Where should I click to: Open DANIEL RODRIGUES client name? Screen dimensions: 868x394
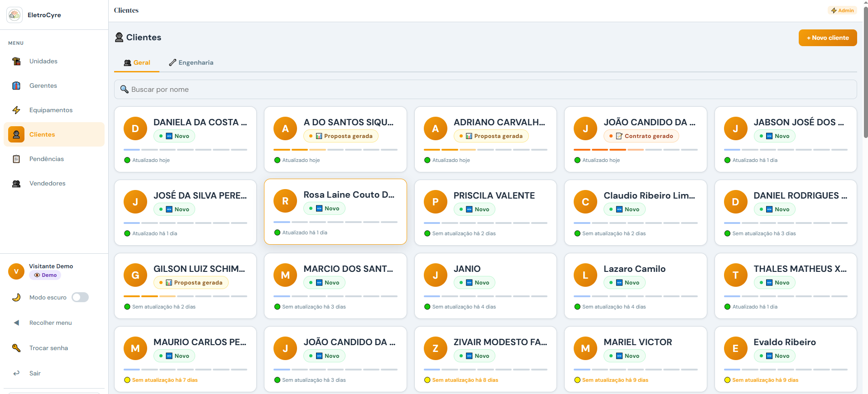coord(801,195)
